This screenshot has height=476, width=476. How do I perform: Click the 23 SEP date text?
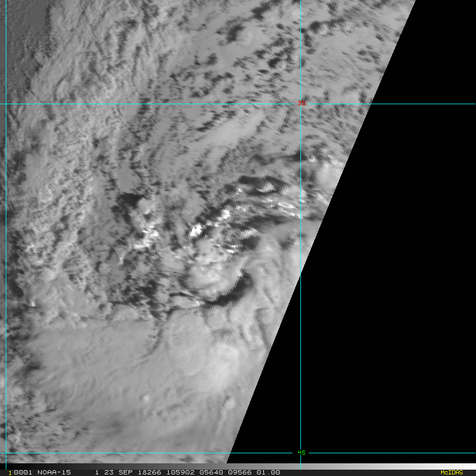click(x=118, y=472)
